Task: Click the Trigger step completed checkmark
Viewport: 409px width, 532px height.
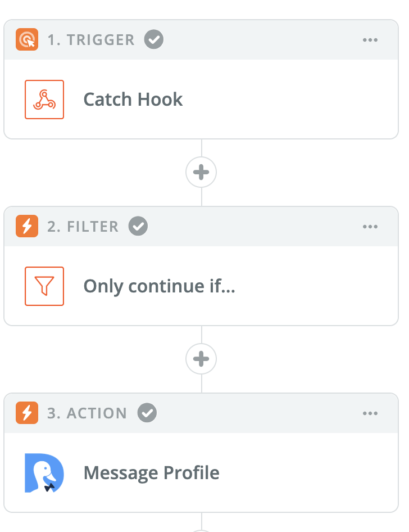Action: tap(154, 39)
